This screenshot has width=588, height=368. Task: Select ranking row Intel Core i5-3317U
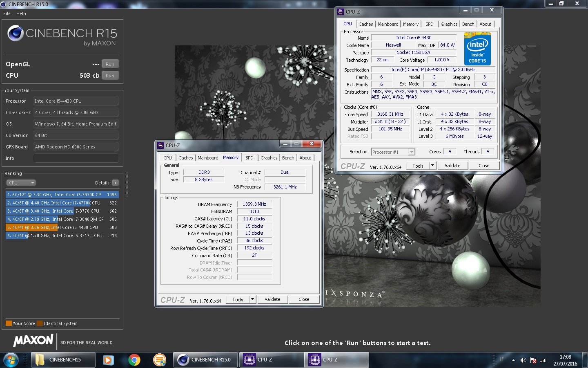pos(62,236)
